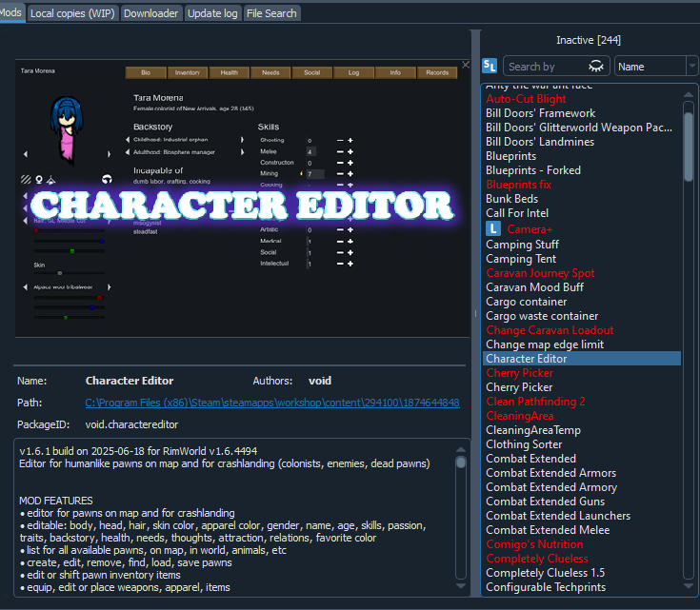Close the mod preview image

coord(466,65)
